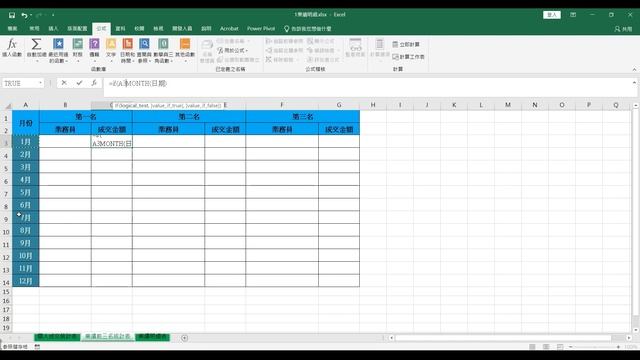
Task: Customize Quick Access Toolbar dropdown
Action: [x=53, y=15]
